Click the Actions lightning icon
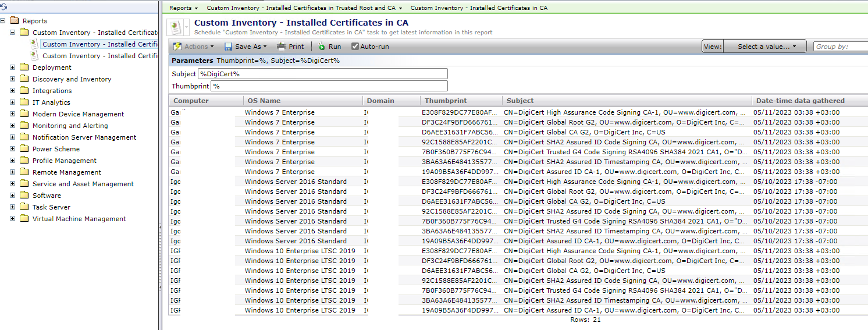The image size is (868, 330). 177,47
